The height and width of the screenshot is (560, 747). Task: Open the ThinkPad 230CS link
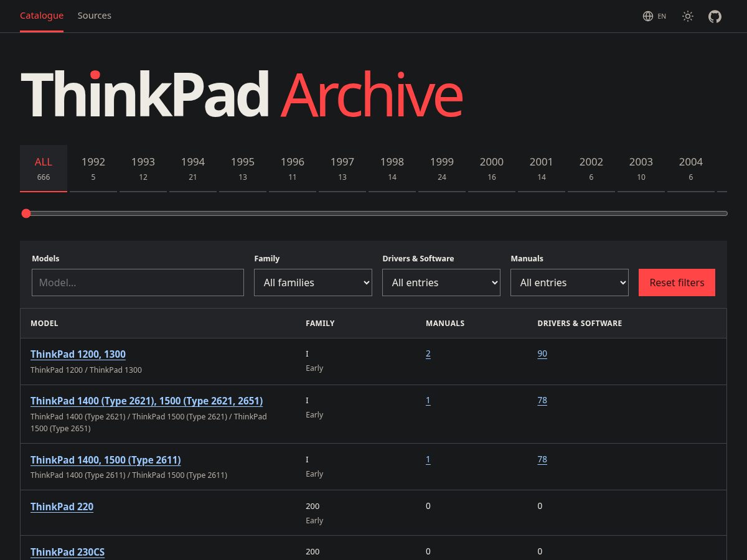[67, 552]
